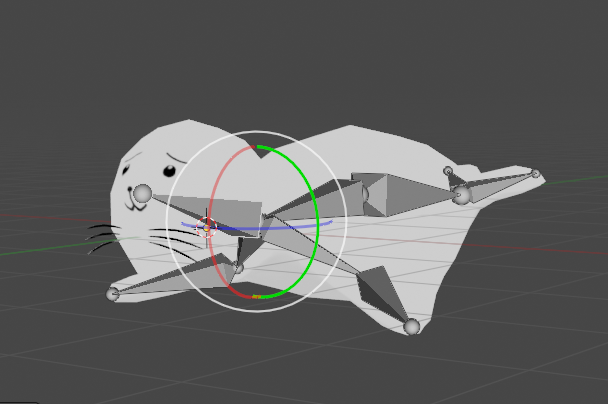The image size is (608, 404).
Task: Select the large tail base joint sphere
Action: (462, 195)
